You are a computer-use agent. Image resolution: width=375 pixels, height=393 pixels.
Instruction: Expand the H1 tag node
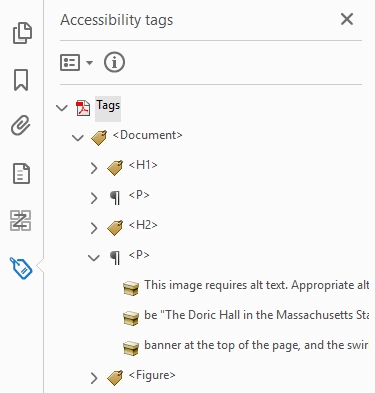coord(94,168)
